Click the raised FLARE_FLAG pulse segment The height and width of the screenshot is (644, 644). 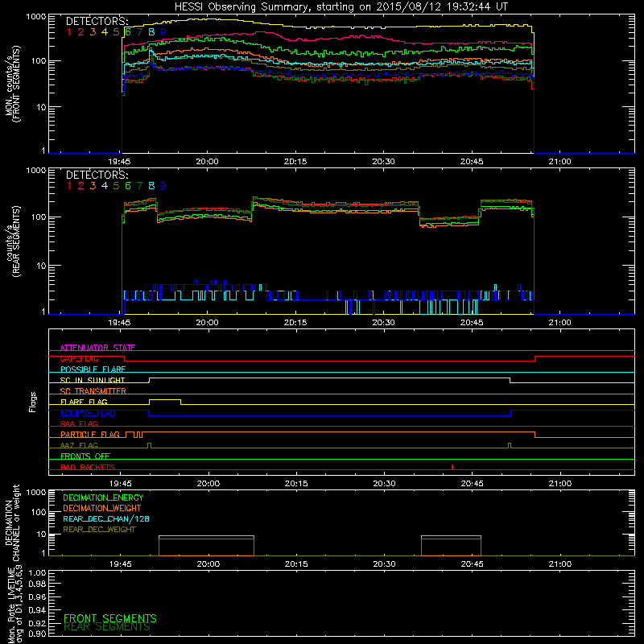pos(165,400)
